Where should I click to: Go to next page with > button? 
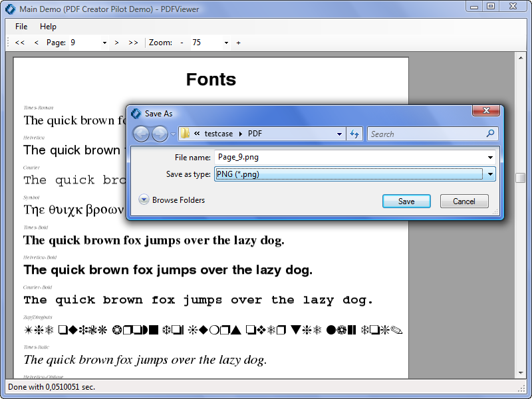[x=117, y=43]
